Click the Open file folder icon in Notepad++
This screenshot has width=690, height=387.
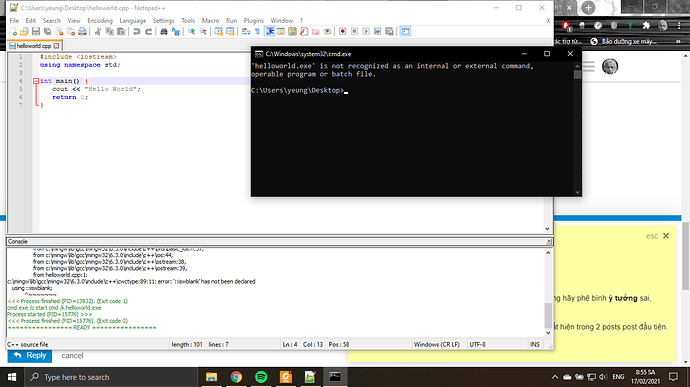click(24, 32)
